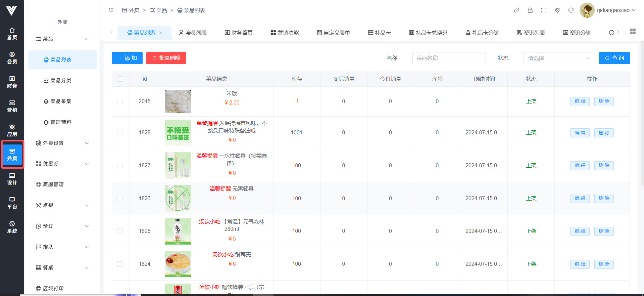This screenshot has height=296, width=644.
Task: Expand the 优惠券 submenu
Action: [x=62, y=164]
